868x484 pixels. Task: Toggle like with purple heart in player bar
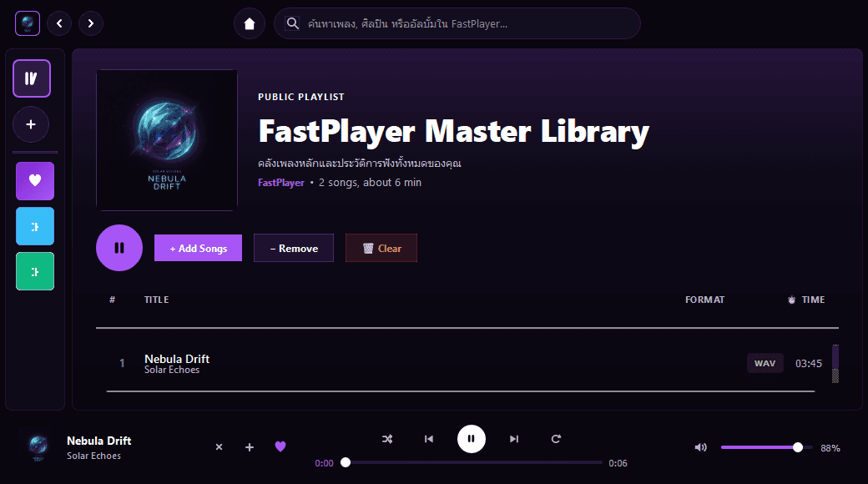pyautogui.click(x=280, y=446)
